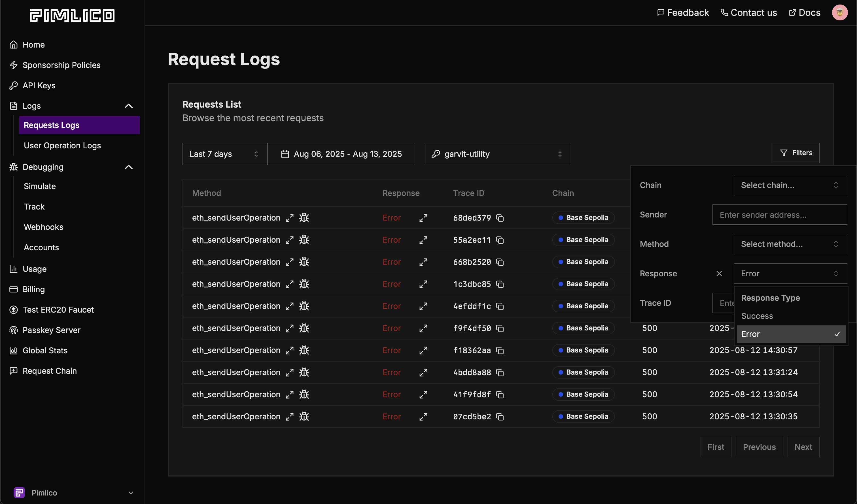
Task: Jump to the First page
Action: pyautogui.click(x=716, y=447)
